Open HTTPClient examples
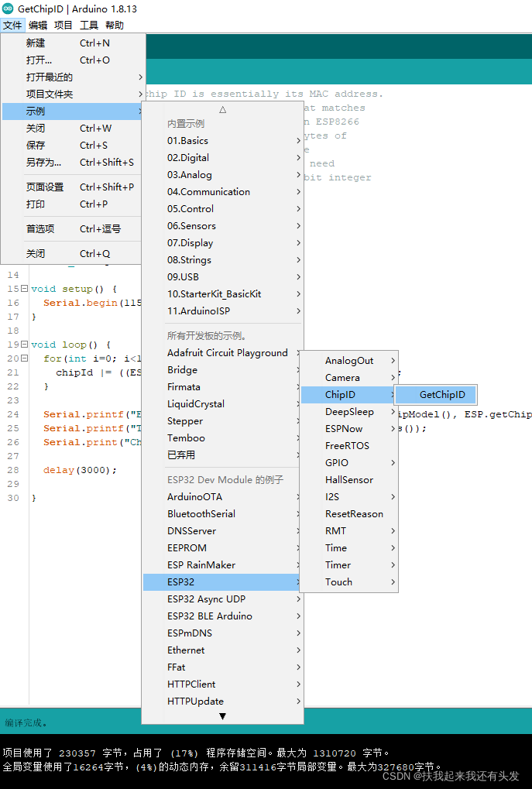Viewport: 532px width, 789px height. pos(222,684)
